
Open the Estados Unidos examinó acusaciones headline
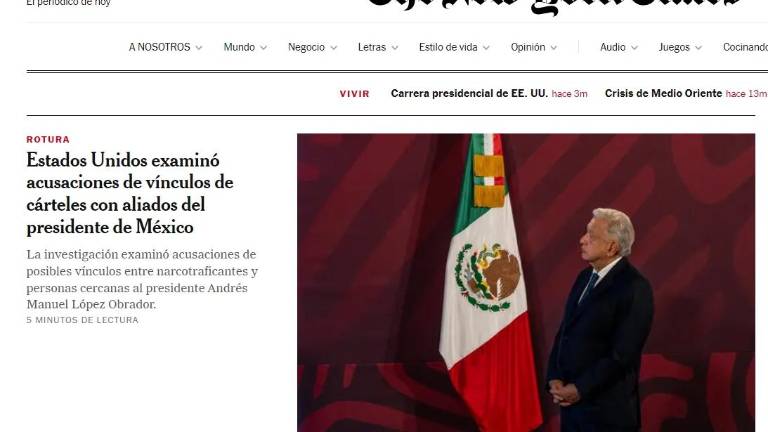pyautogui.click(x=130, y=193)
